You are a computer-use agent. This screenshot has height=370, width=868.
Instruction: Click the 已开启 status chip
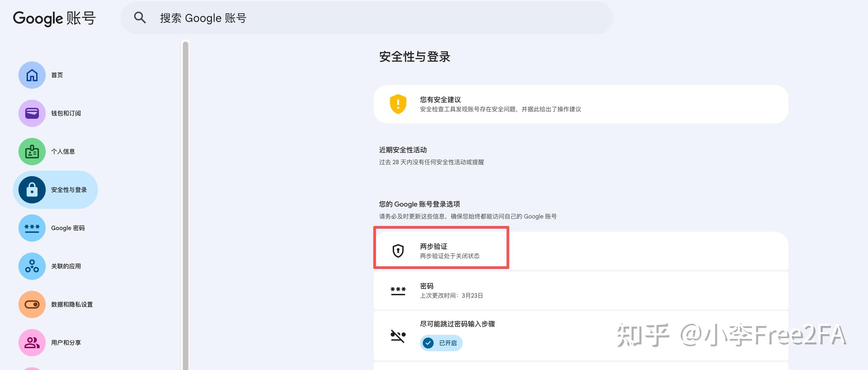pos(441,343)
